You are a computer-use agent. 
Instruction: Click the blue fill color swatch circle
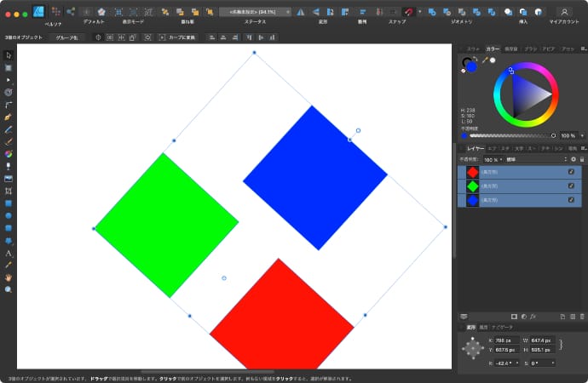pos(471,66)
